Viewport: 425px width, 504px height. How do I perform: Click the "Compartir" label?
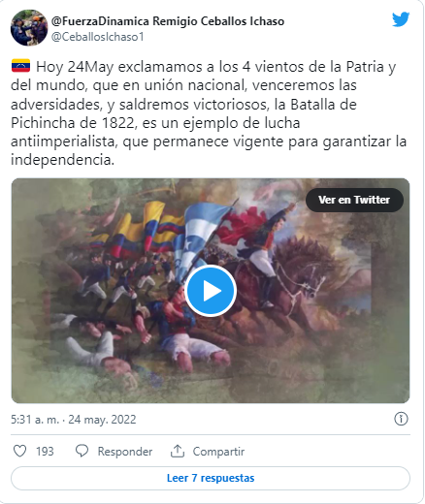point(218,452)
